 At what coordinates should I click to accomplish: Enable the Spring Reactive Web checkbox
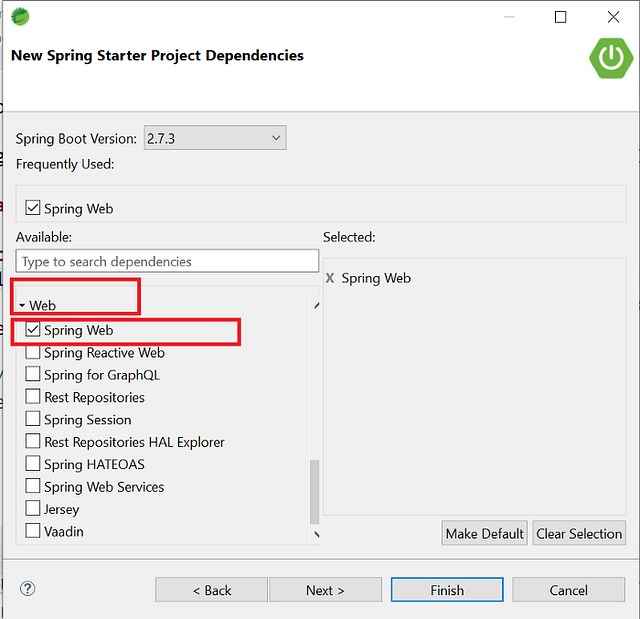33,352
